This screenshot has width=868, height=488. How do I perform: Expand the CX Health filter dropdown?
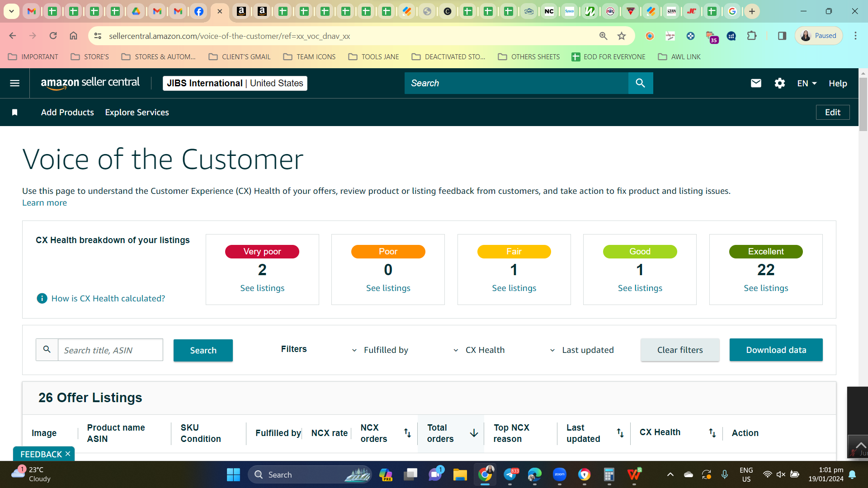[x=479, y=350]
